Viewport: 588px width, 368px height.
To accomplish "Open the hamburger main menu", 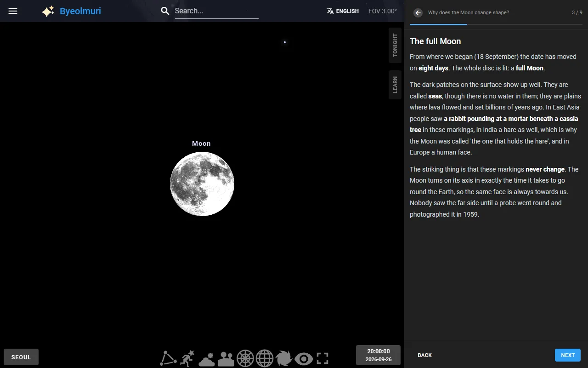I will 13,11.
